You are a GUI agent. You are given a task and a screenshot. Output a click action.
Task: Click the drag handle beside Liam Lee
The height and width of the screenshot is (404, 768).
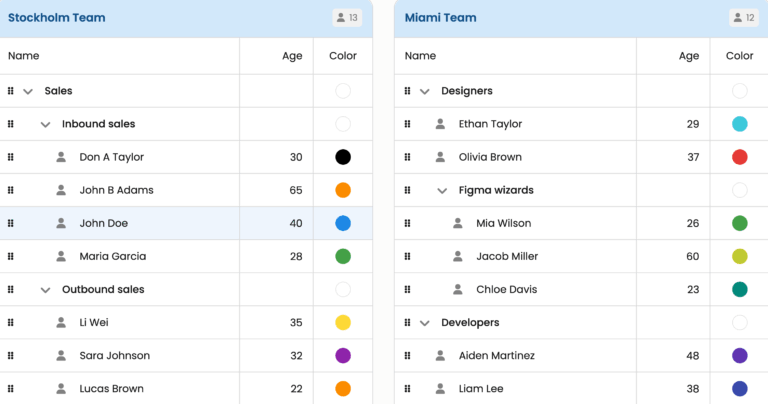coord(407,388)
